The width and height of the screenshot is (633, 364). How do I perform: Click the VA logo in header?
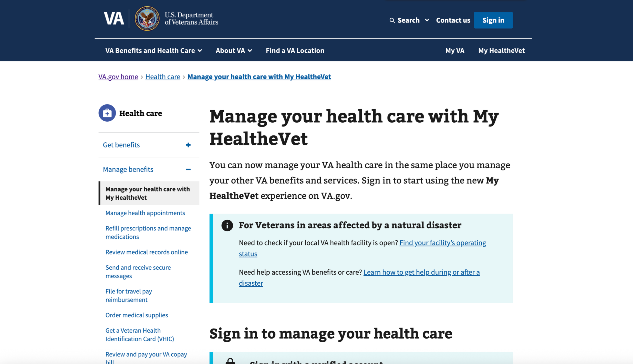click(x=114, y=19)
